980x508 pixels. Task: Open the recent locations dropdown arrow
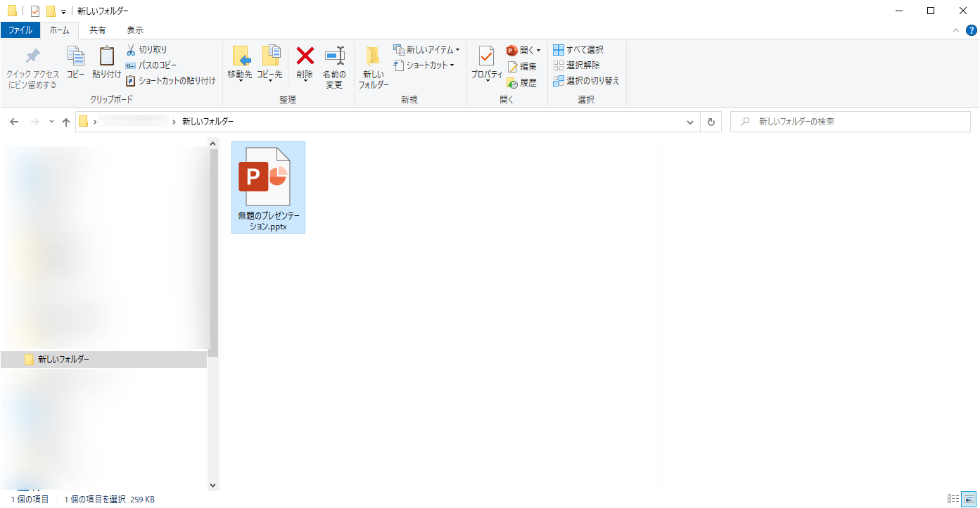(51, 122)
